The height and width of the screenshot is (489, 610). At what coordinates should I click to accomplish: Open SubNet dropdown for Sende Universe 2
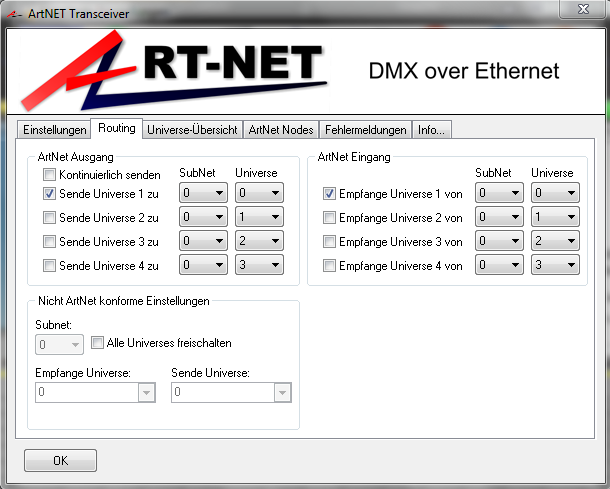(x=203, y=217)
